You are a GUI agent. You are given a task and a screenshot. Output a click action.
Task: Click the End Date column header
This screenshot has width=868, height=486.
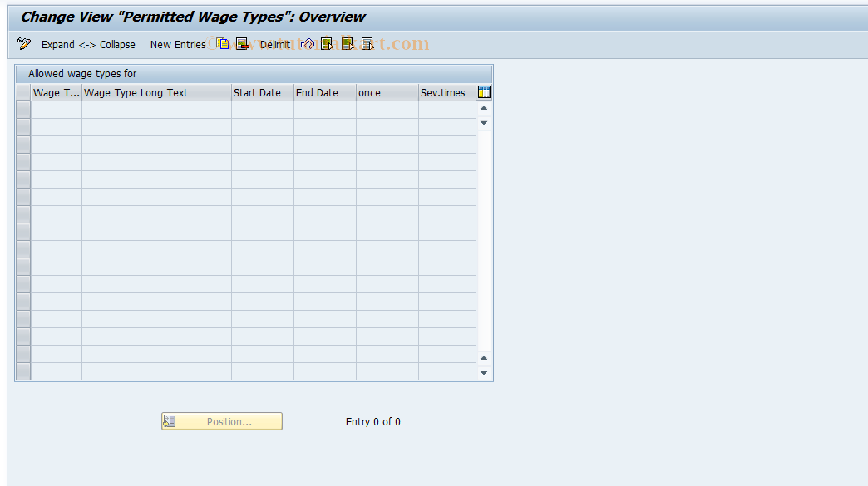point(325,92)
